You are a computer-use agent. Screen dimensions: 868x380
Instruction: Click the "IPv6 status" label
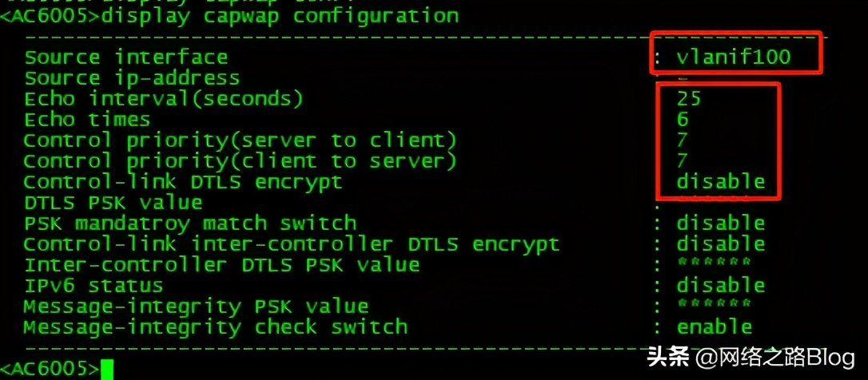pyautogui.click(x=94, y=286)
